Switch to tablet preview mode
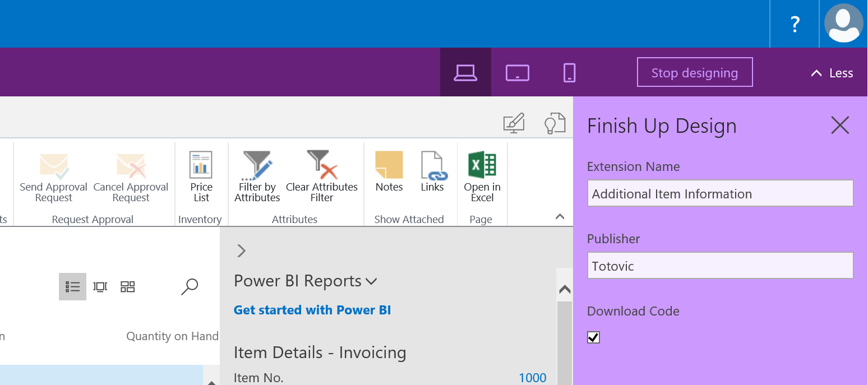Viewport: 868px width, 385px height. pyautogui.click(x=517, y=72)
